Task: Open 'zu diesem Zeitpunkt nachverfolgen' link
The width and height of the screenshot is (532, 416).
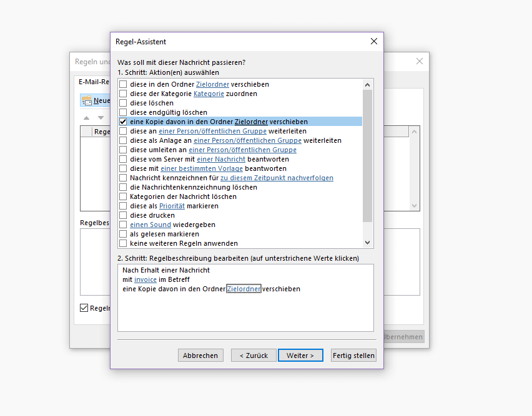Action: 276,178
